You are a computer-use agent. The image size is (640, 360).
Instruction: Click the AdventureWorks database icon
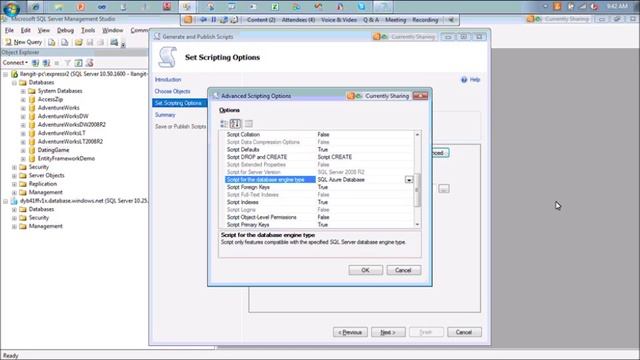click(x=32, y=108)
